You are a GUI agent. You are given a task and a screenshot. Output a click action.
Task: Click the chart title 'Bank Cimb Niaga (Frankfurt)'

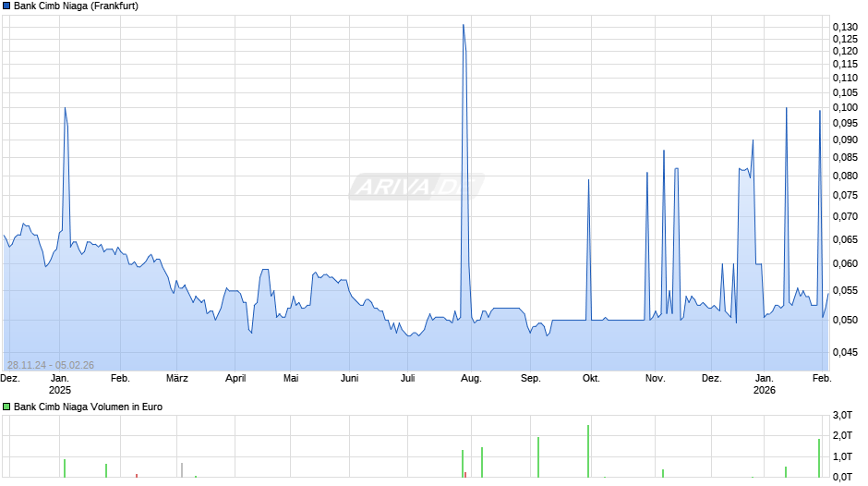tap(76, 6)
